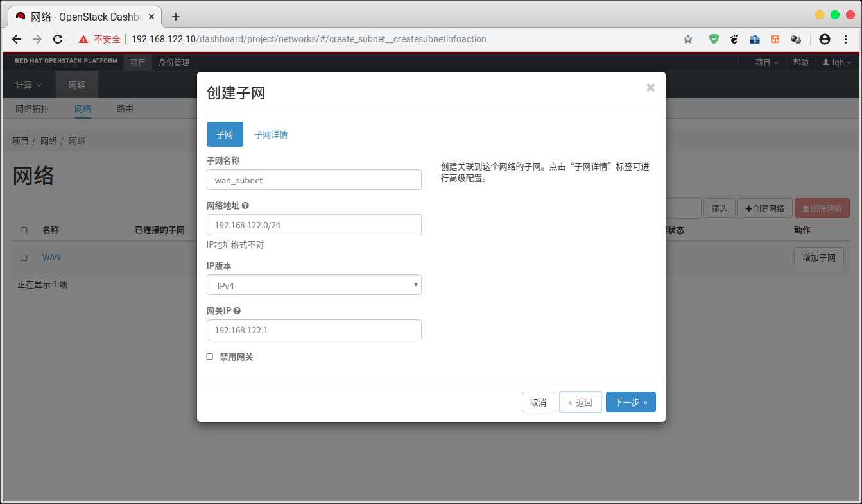Open the green shield extension icon
Screen dimensions: 862x504
(x=714, y=39)
